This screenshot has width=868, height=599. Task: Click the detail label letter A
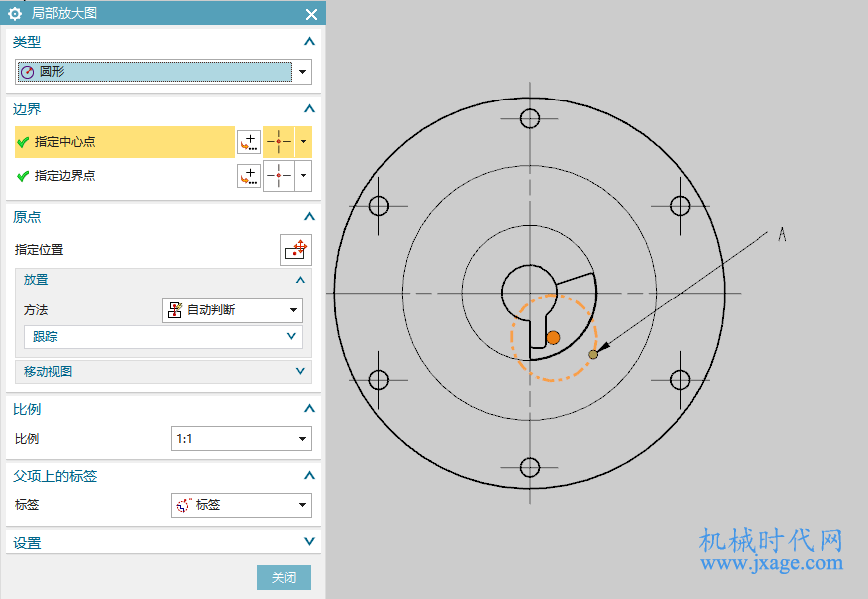(782, 234)
